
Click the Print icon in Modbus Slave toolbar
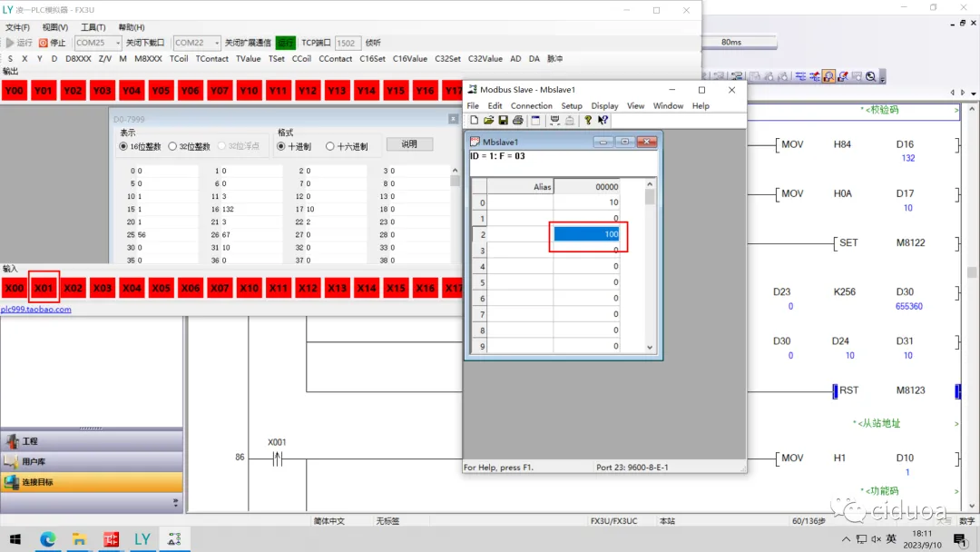click(x=517, y=120)
